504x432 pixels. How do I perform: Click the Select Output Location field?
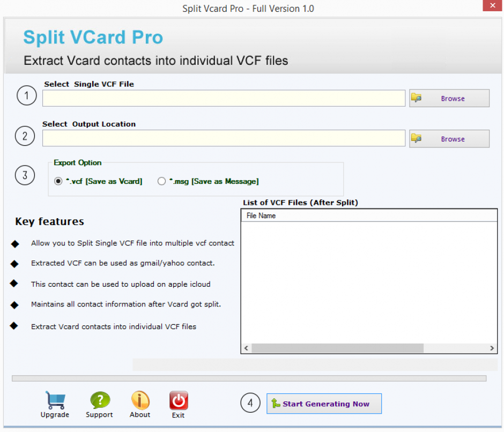click(224, 138)
